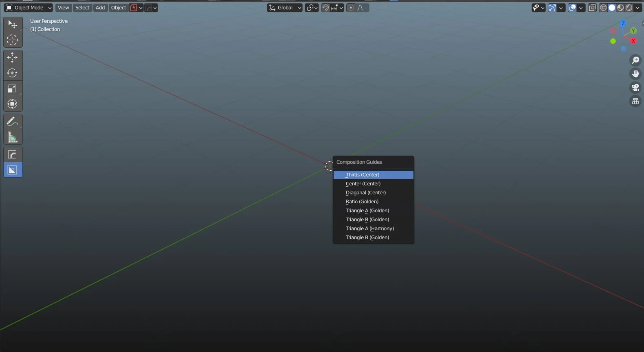Select the Measure ruler tool
The height and width of the screenshot is (352, 644).
pyautogui.click(x=13, y=137)
